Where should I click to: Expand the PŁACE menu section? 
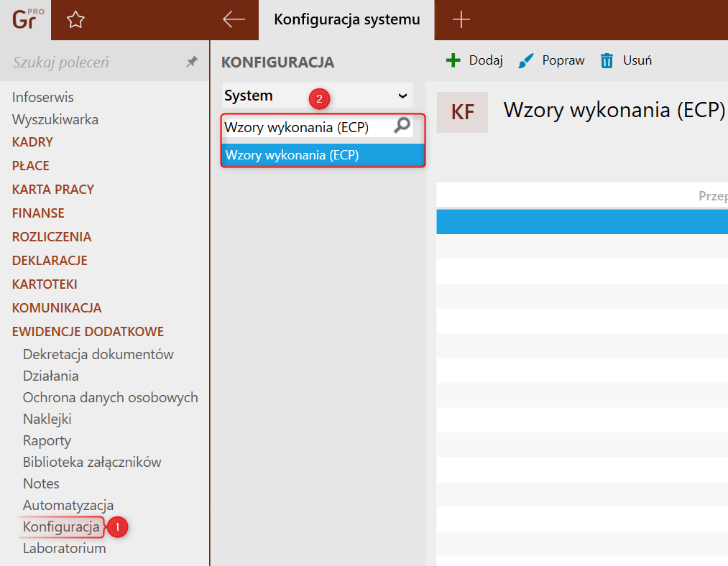[x=31, y=166]
